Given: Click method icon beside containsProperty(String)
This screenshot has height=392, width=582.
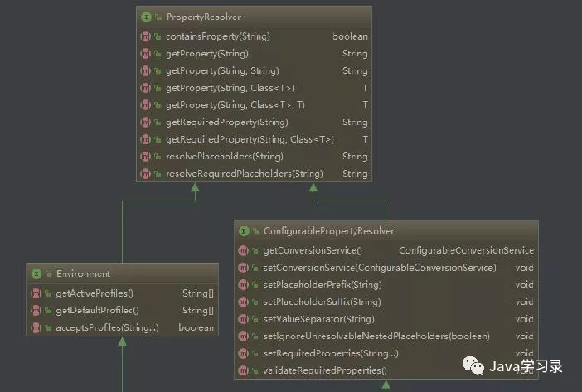Looking at the screenshot, I should point(145,36).
